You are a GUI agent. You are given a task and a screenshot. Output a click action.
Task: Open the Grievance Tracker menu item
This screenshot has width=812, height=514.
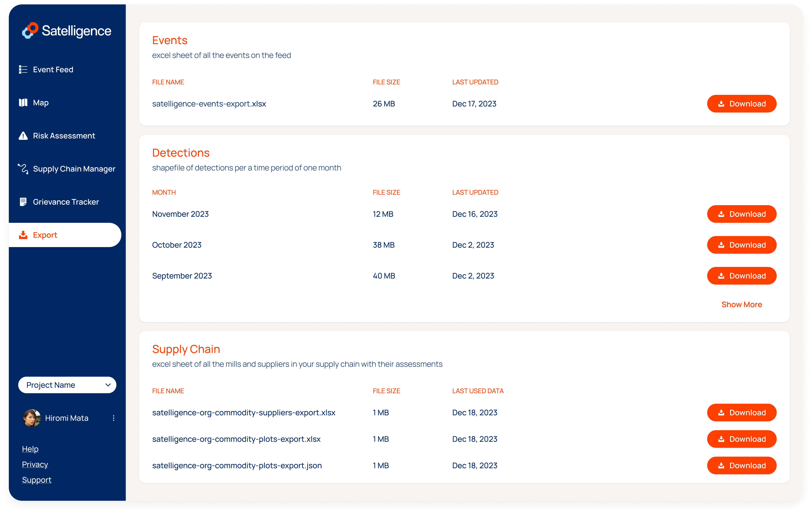[66, 202]
